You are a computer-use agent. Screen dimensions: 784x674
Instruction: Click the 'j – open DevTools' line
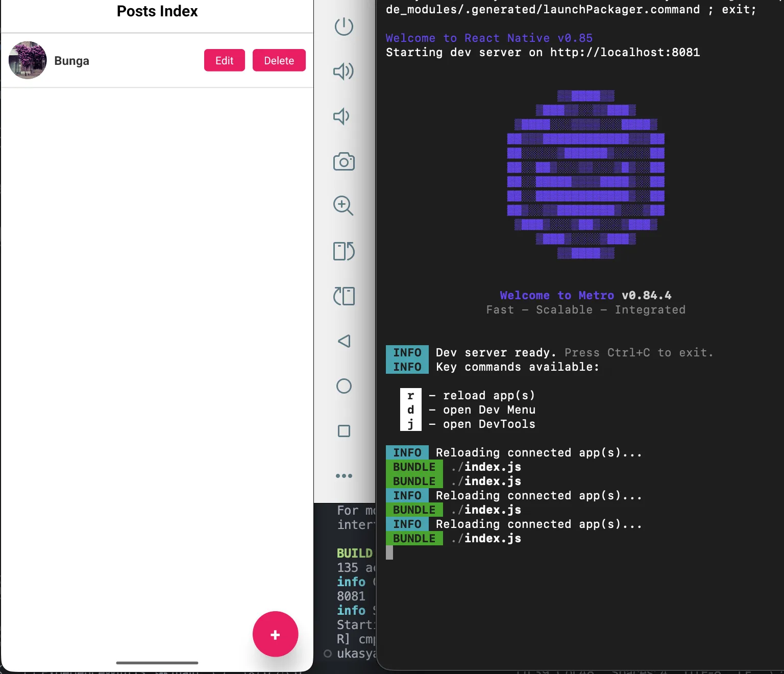coord(468,424)
